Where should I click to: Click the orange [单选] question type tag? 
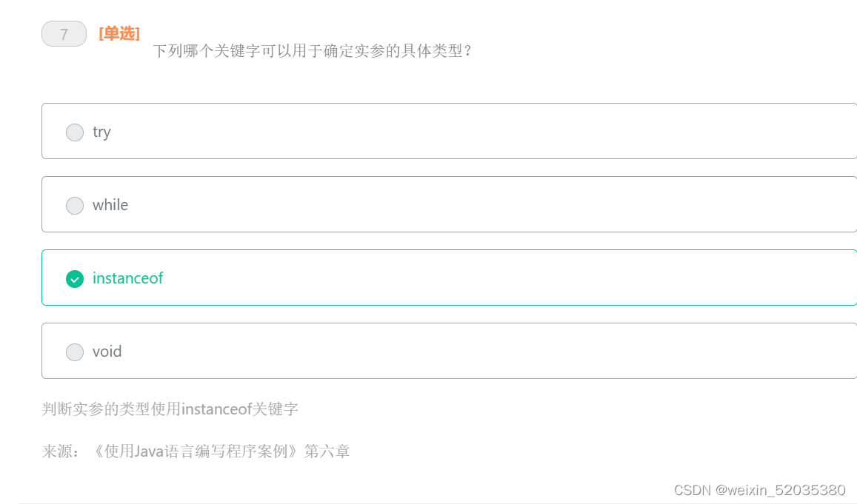coord(119,33)
